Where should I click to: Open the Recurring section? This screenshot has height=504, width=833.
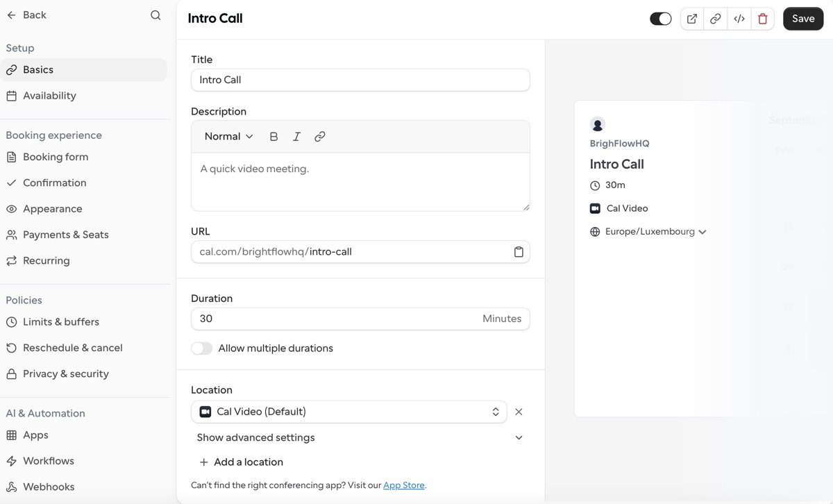[83, 261]
